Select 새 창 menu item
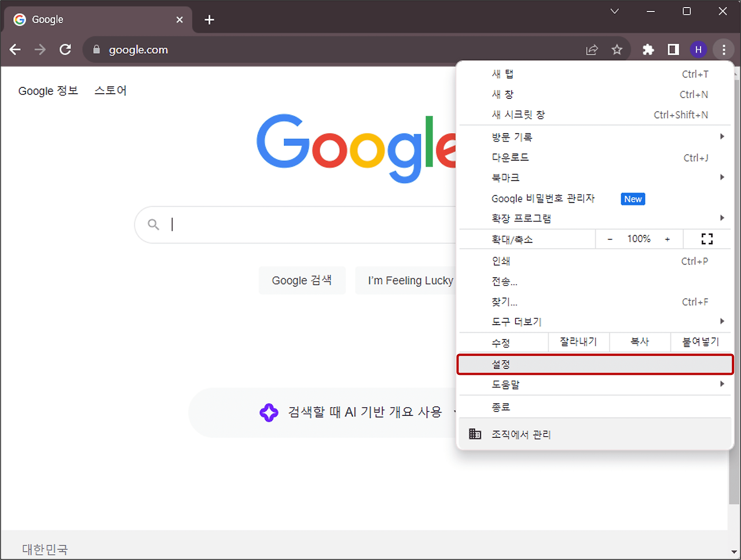Screen dimensions: 741x560 click(x=595, y=94)
